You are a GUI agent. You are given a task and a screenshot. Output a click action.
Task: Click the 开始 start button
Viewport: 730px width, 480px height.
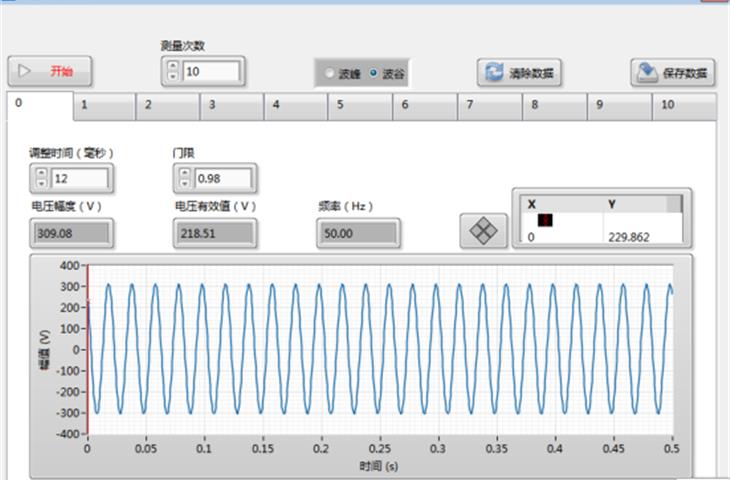(x=51, y=71)
